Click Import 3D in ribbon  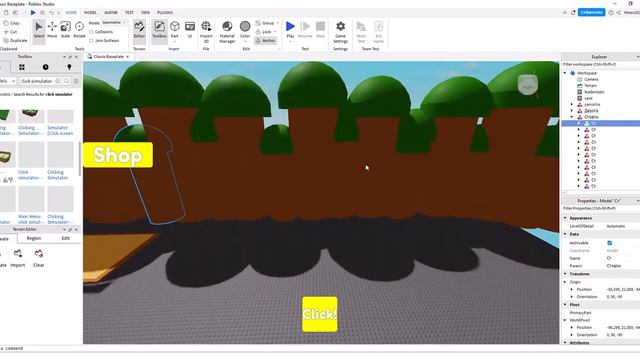pos(206,32)
